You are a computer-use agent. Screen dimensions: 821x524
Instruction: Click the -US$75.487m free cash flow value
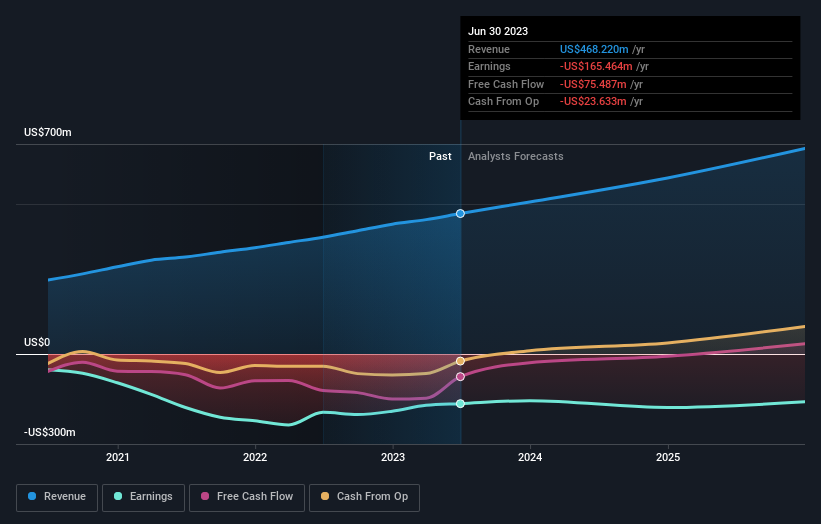593,84
